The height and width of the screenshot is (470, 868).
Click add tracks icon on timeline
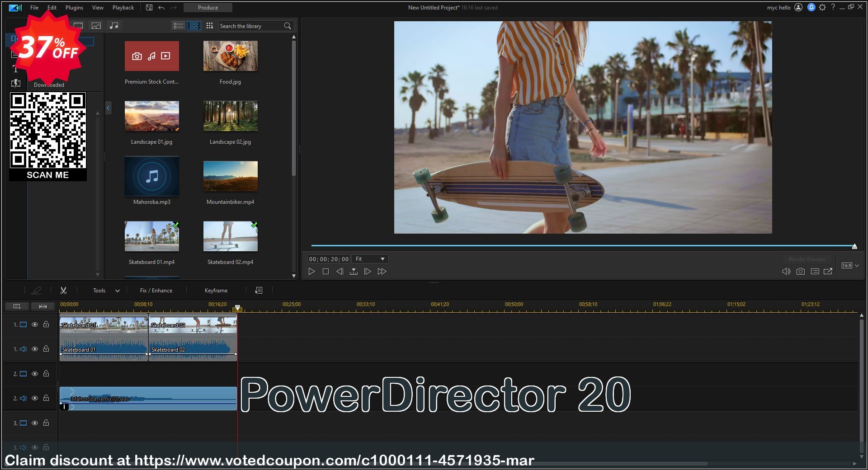[17, 306]
